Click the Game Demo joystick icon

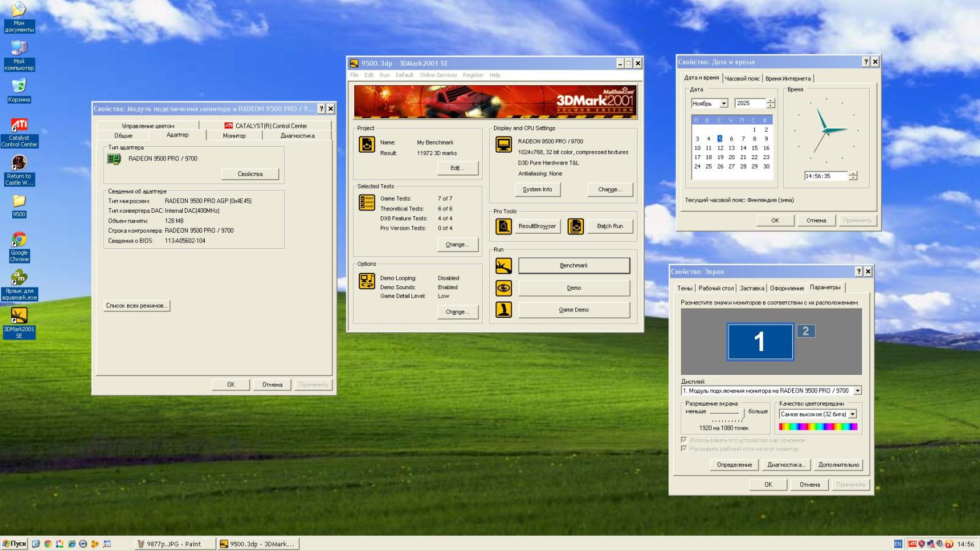[503, 310]
